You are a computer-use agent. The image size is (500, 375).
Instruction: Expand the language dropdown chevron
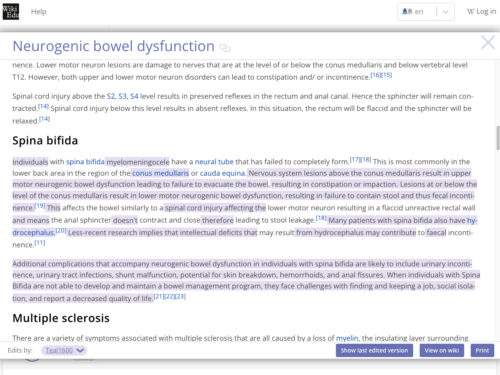pos(446,12)
